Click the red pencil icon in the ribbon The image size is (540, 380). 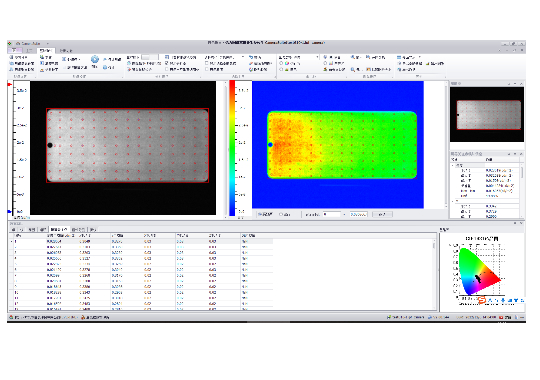251,63
